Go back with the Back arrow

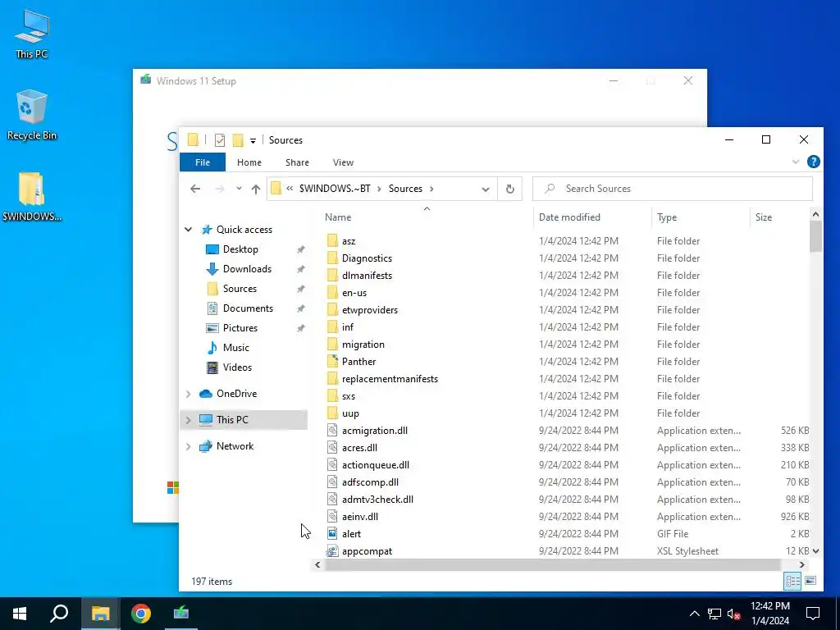pyautogui.click(x=195, y=189)
